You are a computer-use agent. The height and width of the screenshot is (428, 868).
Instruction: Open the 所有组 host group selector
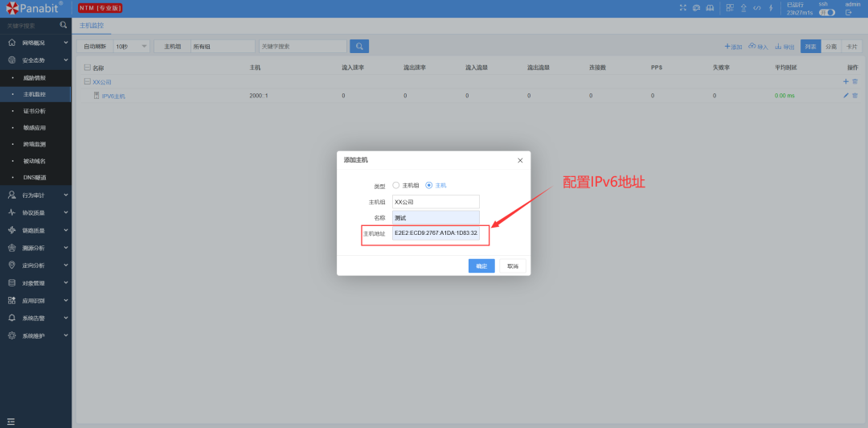point(223,47)
